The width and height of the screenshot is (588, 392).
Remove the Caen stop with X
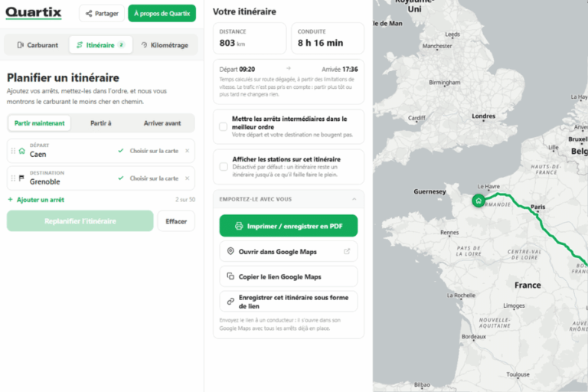187,151
